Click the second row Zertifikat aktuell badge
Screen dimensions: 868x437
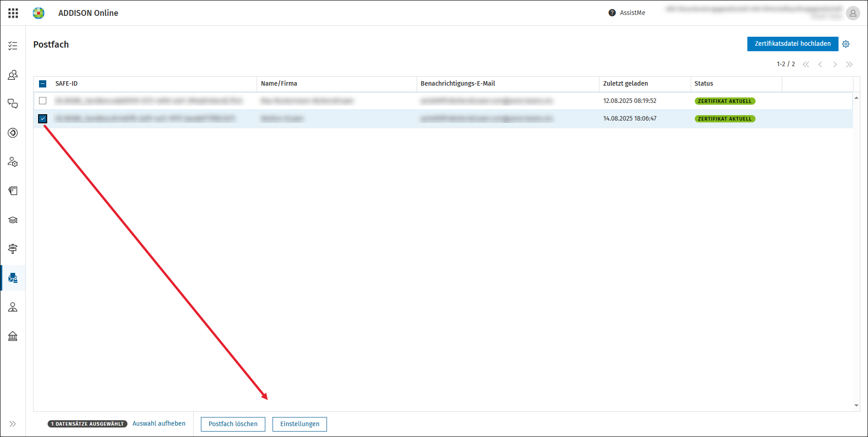click(x=725, y=119)
